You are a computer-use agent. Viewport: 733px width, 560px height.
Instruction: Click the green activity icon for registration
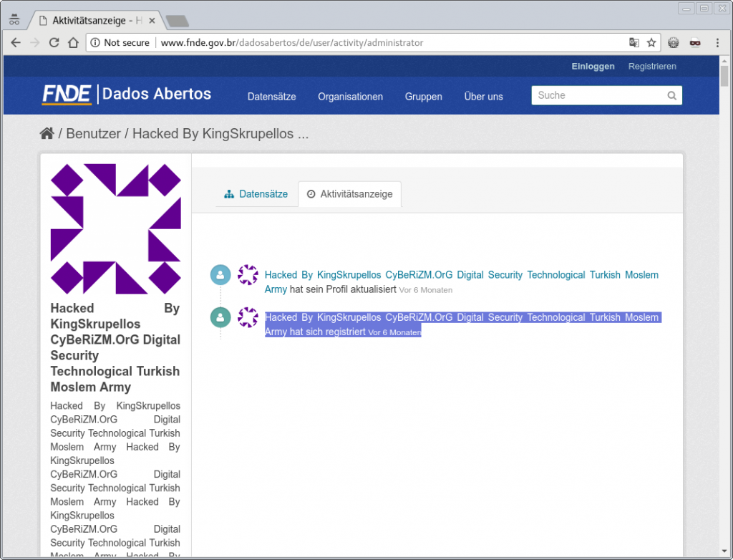pos(220,317)
